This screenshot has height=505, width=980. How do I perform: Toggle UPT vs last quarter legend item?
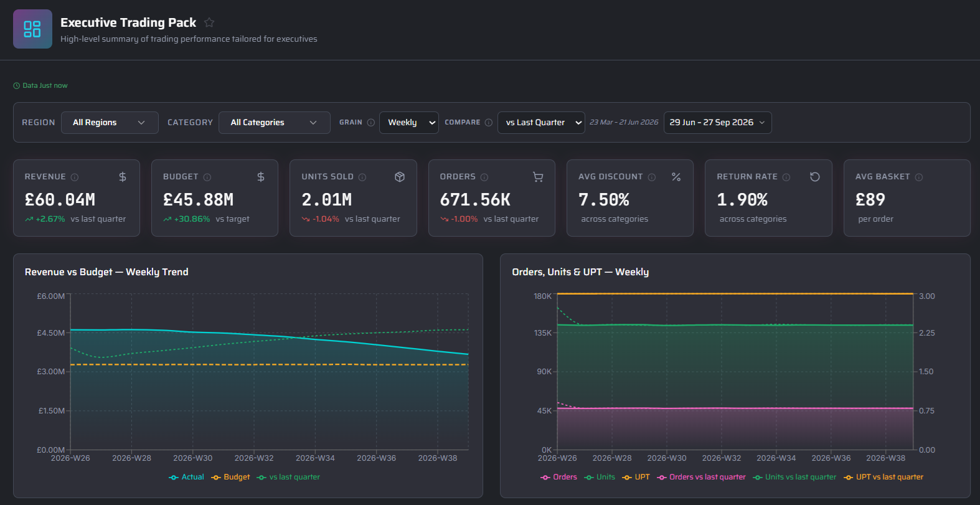pos(883,477)
